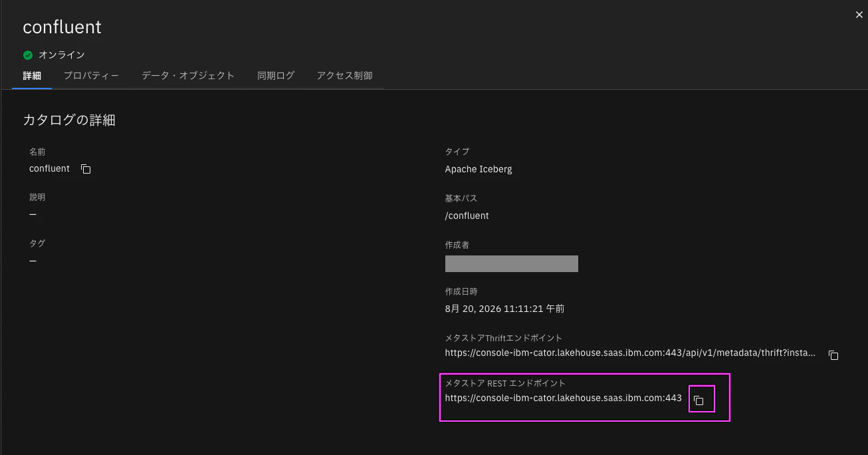Copy the catalog name confluent
This screenshot has height=455, width=868.
pyautogui.click(x=86, y=169)
